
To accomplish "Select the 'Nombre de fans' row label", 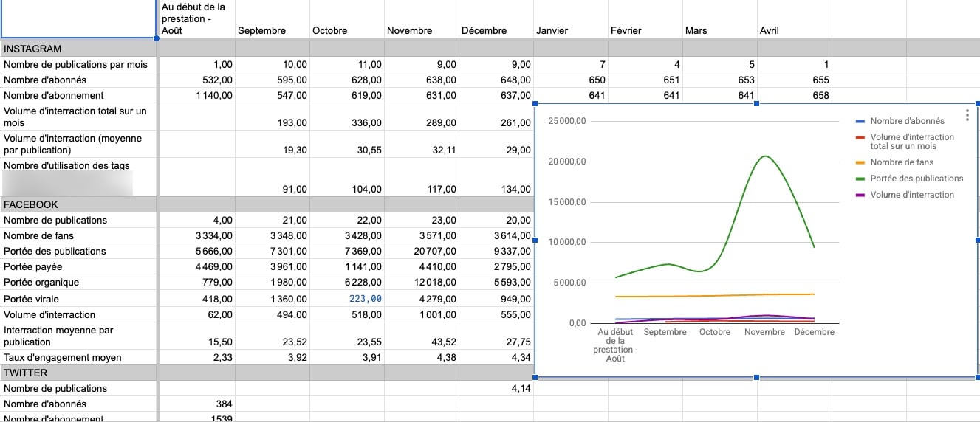I will point(79,235).
